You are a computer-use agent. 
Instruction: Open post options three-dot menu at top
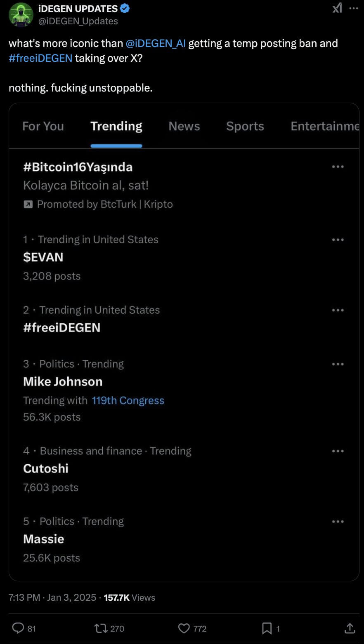354,8
